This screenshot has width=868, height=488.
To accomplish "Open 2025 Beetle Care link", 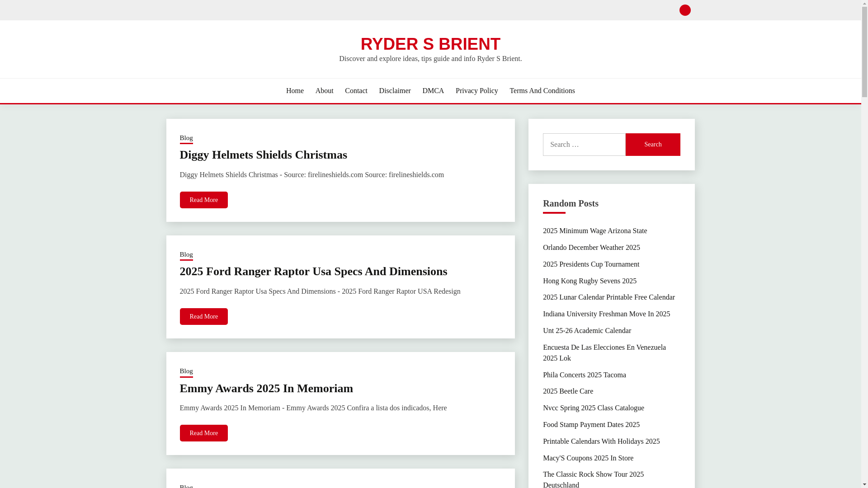I will pos(568,391).
